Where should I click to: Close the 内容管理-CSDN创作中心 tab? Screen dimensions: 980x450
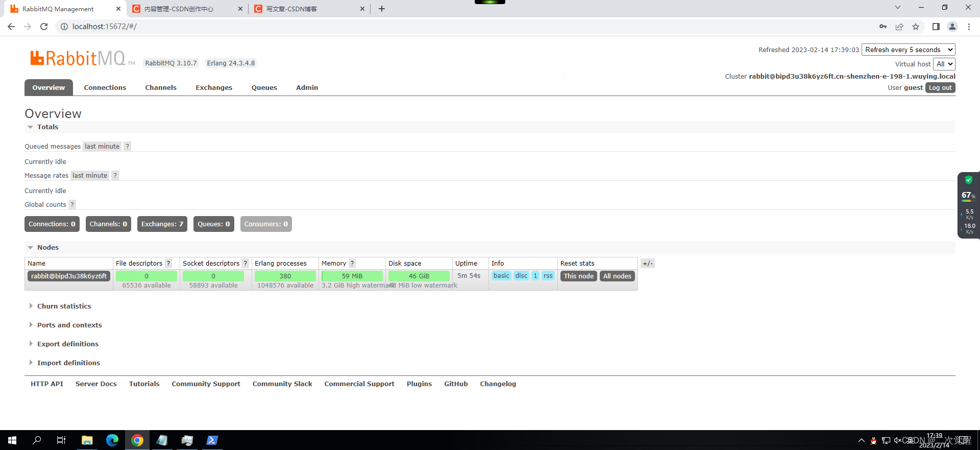point(240,9)
